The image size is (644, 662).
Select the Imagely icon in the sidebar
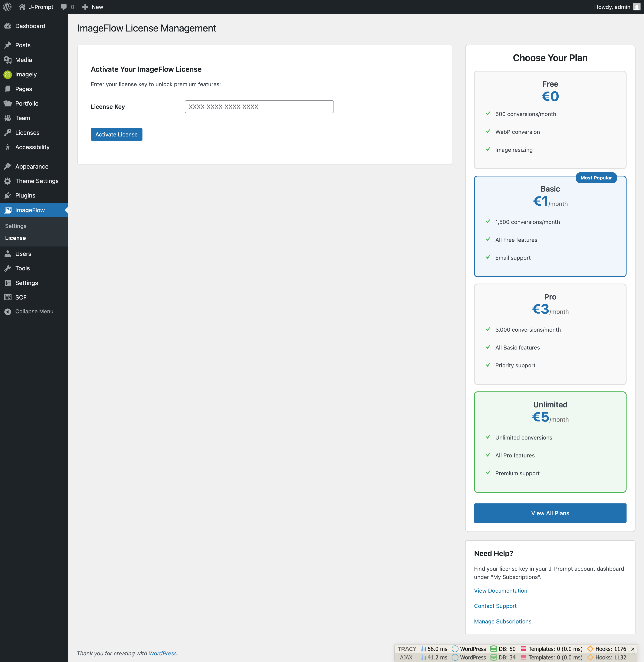8,74
